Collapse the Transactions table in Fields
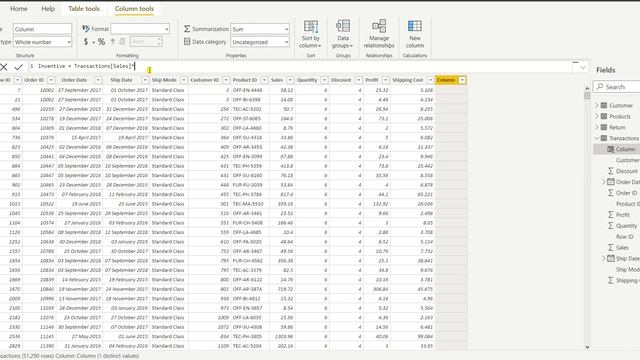 coord(597,138)
